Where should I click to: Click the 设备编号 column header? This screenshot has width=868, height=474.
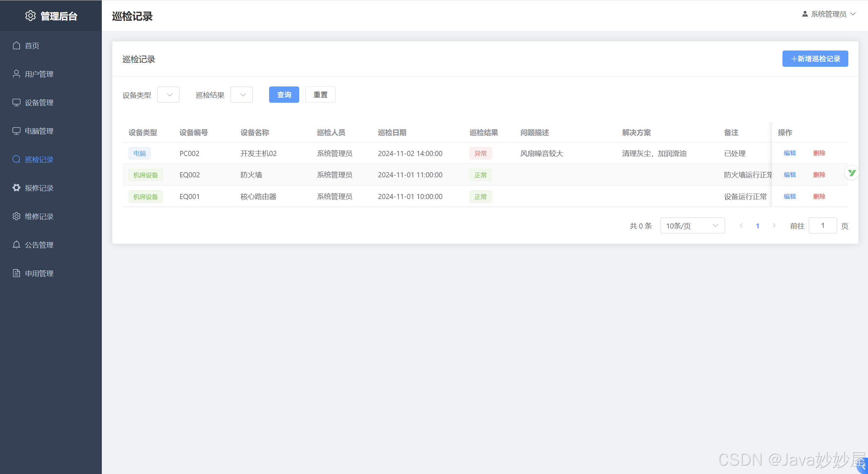pos(193,133)
